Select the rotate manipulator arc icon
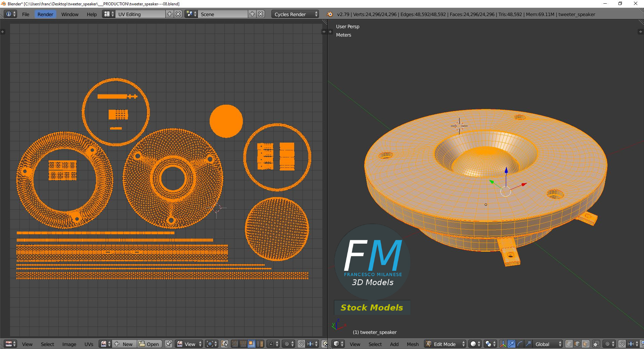The width and height of the screenshot is (644, 349). tap(520, 344)
